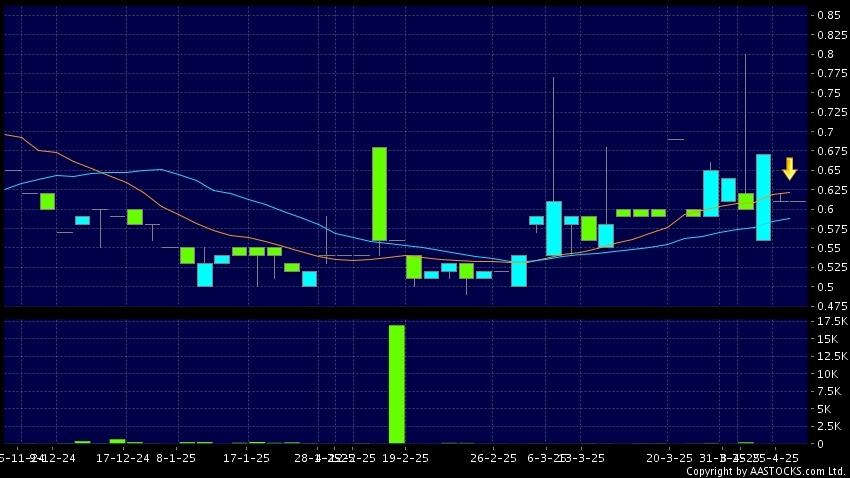Open the Copyright by AASTOCKS.com Ltd. notice
The width and height of the screenshot is (850, 478).
[765, 471]
